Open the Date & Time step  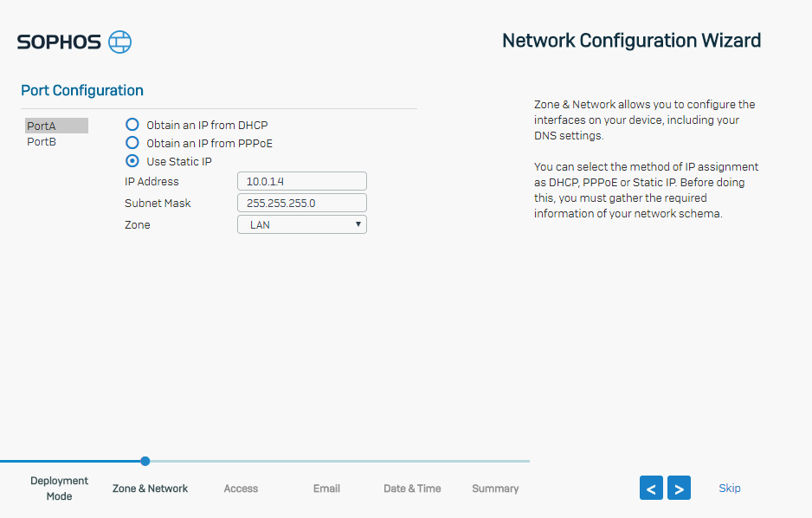pos(412,489)
